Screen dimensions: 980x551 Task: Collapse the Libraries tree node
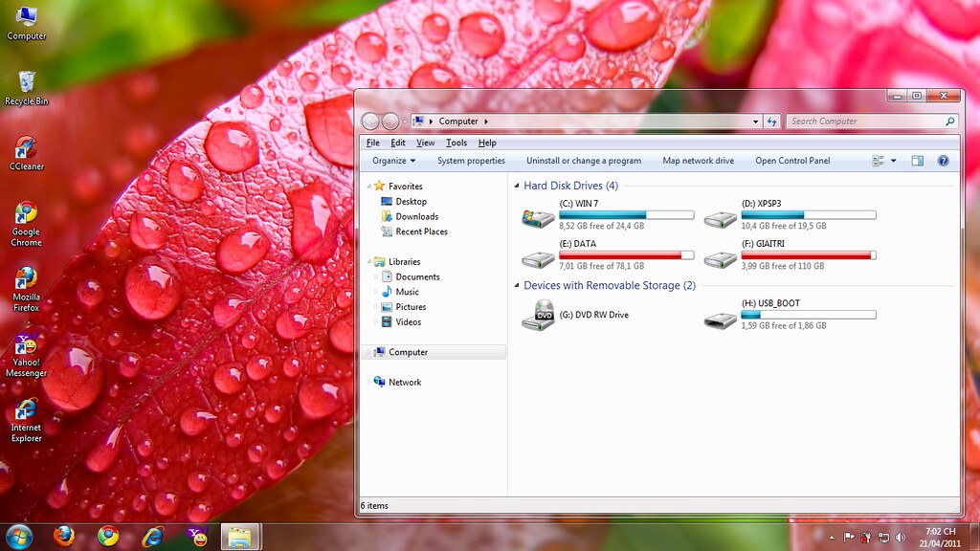(368, 261)
